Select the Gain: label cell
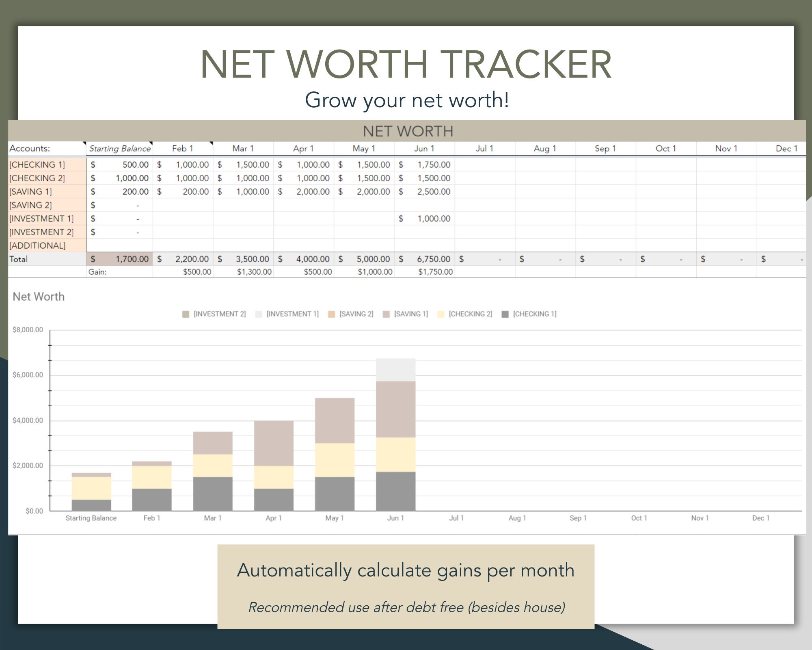The image size is (812, 650). point(120,272)
